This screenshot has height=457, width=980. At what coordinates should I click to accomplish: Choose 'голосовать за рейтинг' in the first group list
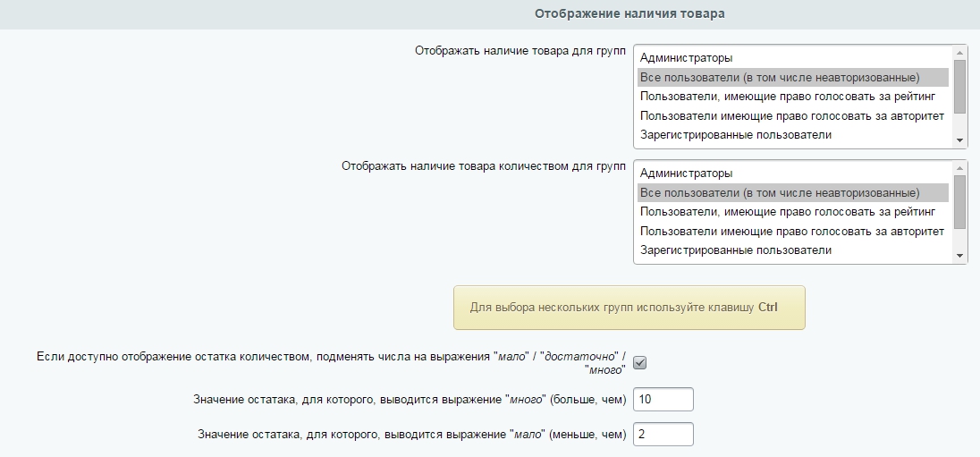tap(787, 97)
